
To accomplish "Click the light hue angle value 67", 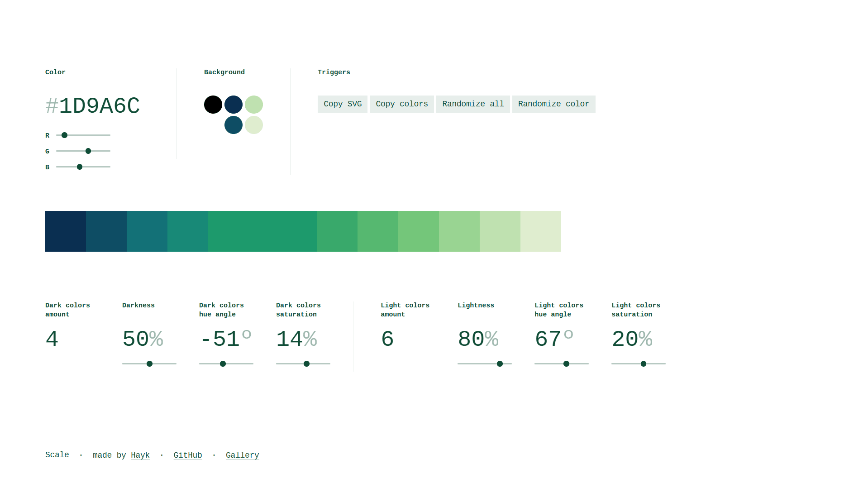I will [x=548, y=340].
